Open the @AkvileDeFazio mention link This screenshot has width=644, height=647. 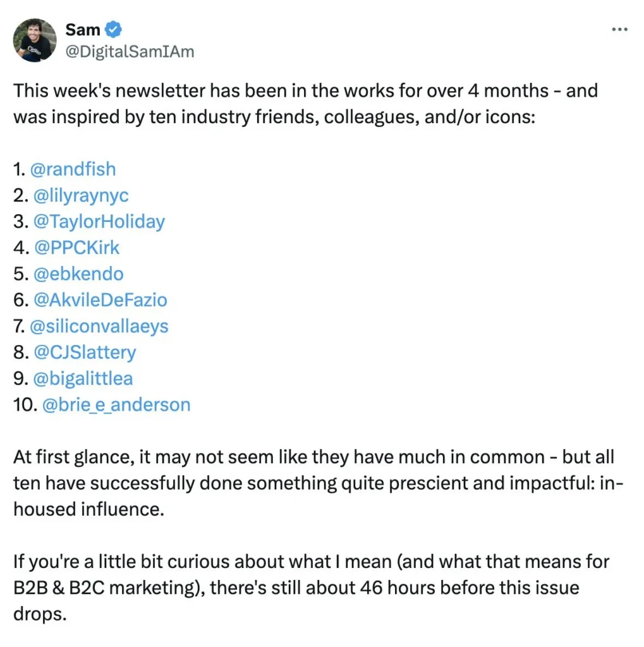(x=99, y=300)
